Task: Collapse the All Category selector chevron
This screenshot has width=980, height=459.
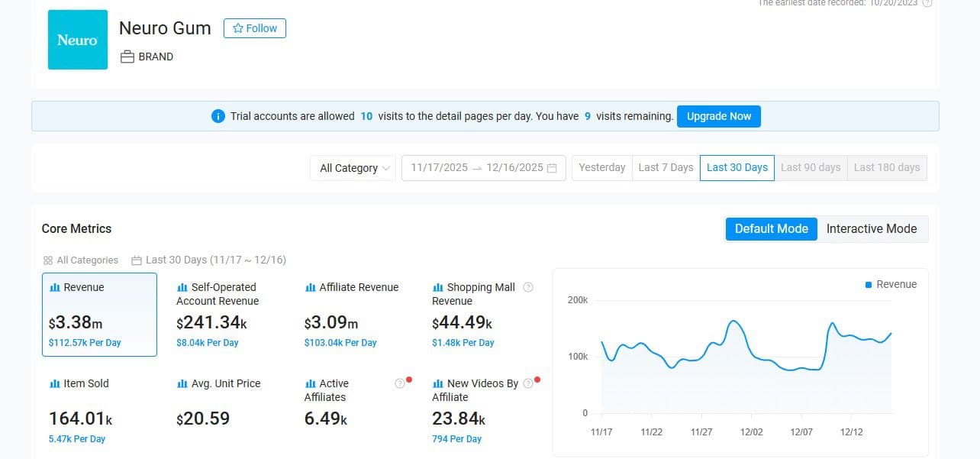Action: coord(387,167)
